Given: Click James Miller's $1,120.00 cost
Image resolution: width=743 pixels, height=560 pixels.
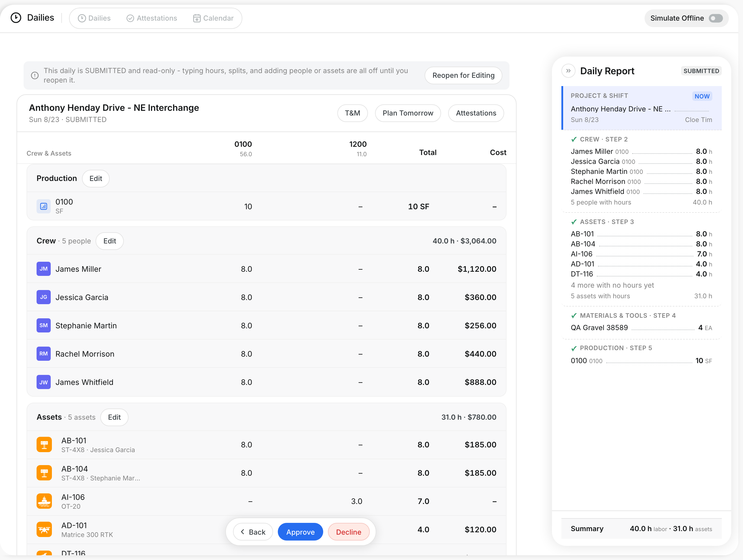Looking at the screenshot, I should (477, 269).
